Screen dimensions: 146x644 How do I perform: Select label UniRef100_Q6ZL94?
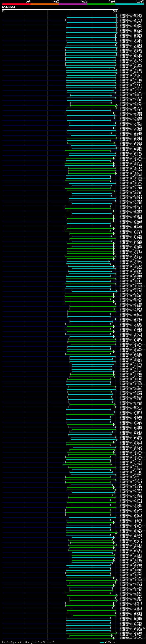click(131, 53)
